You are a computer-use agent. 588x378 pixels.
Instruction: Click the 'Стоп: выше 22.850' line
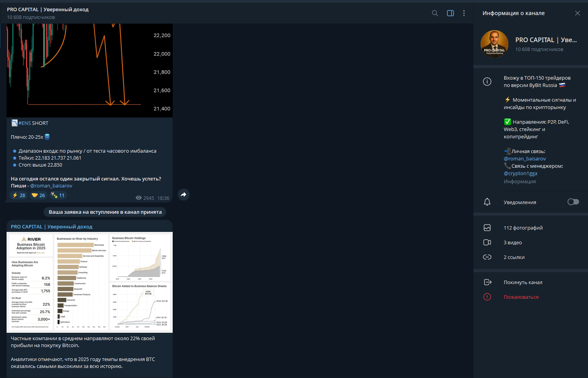tap(40, 165)
